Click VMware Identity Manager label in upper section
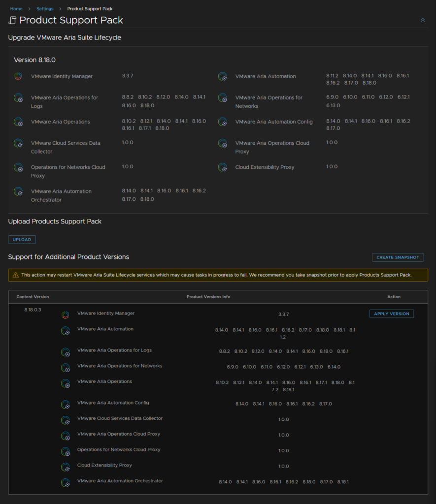Viewport: 436px width, 504px height. [x=62, y=76]
